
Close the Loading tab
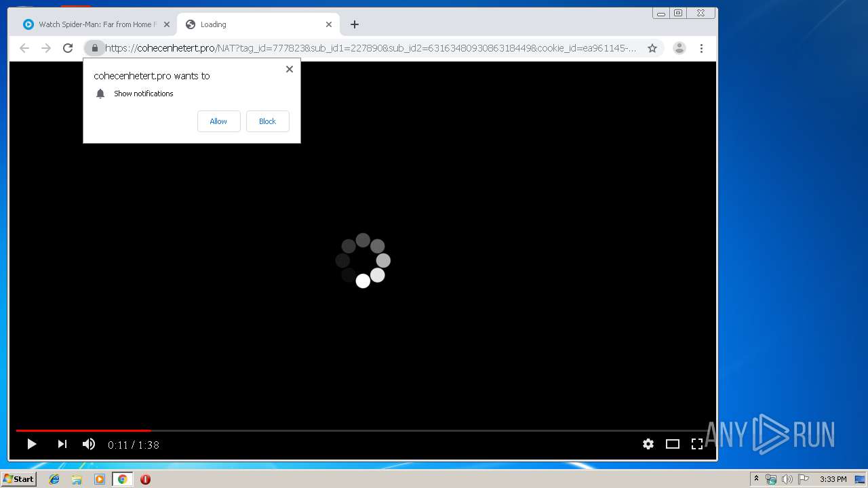(329, 24)
